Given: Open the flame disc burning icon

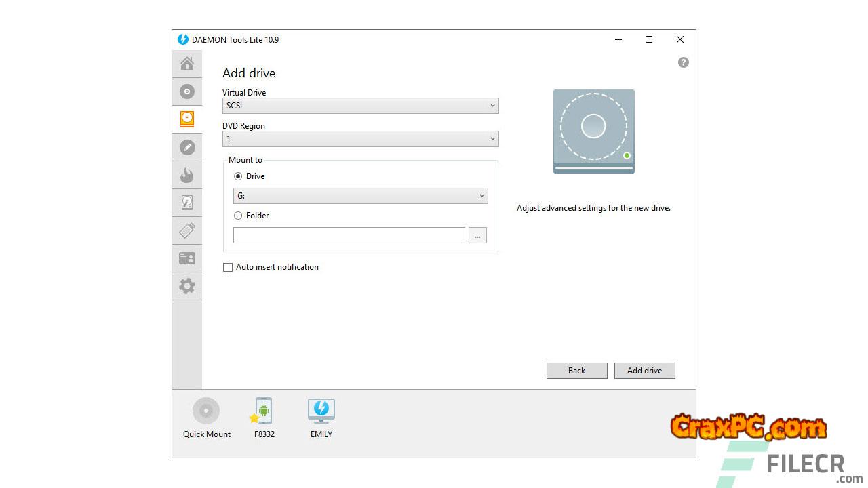Looking at the screenshot, I should [x=187, y=176].
